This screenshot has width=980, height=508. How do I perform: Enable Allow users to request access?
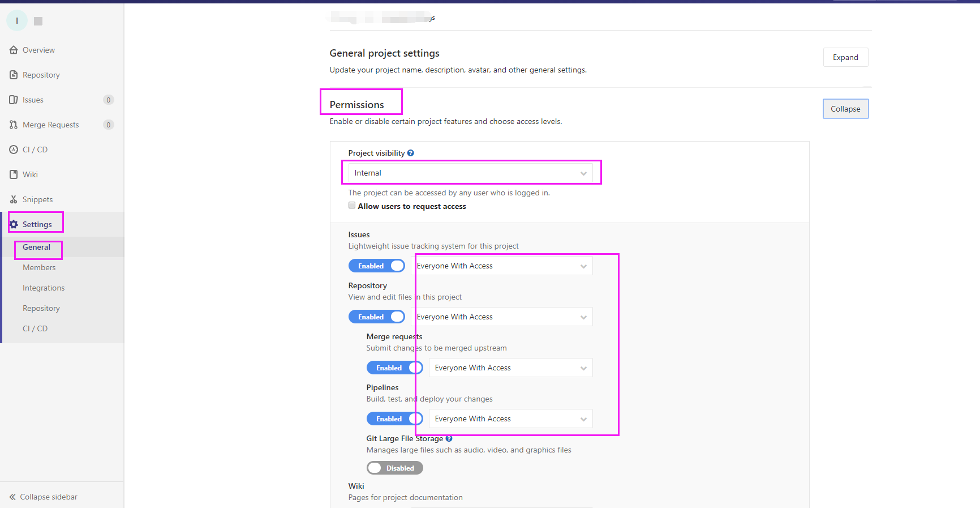click(x=352, y=205)
